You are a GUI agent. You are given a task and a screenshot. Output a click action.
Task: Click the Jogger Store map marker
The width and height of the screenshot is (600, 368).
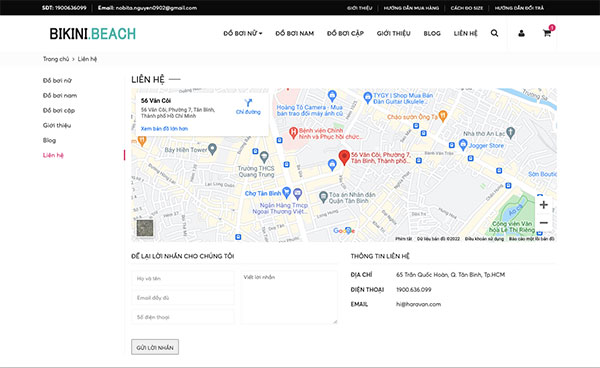tap(463, 145)
